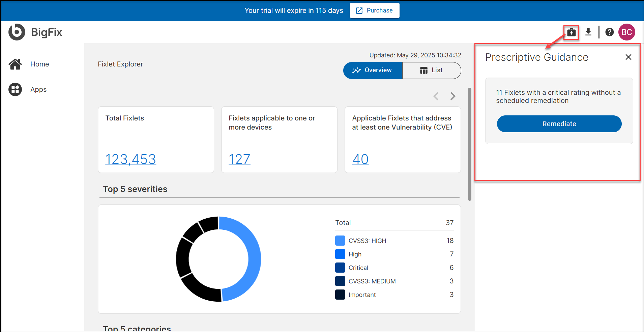644x332 pixels.
Task: Open the 127 applicable Fixlets link
Action: tap(239, 159)
